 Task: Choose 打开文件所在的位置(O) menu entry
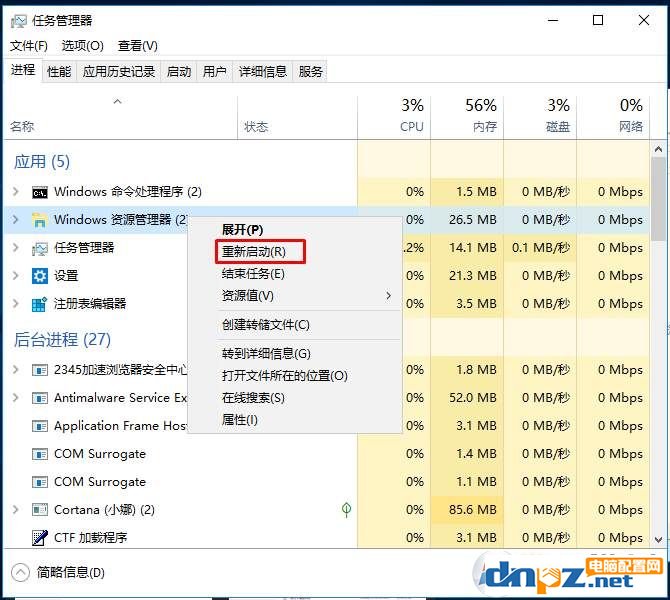(x=295, y=376)
